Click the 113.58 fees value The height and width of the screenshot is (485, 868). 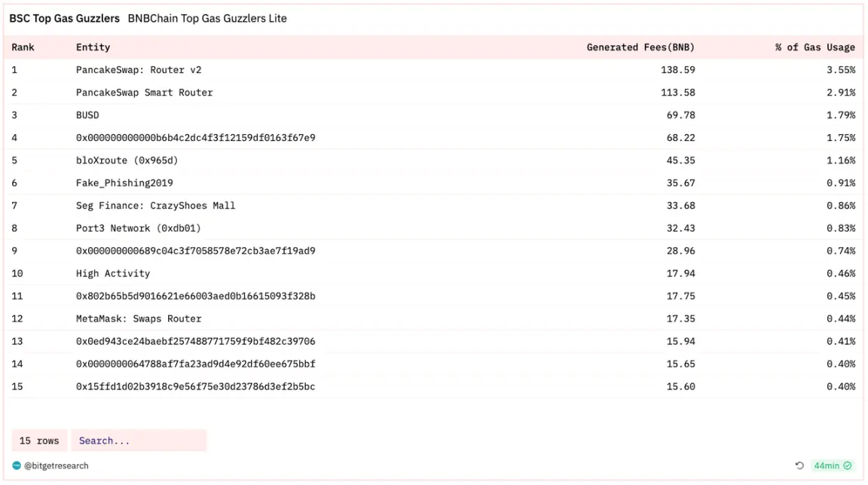tap(677, 93)
